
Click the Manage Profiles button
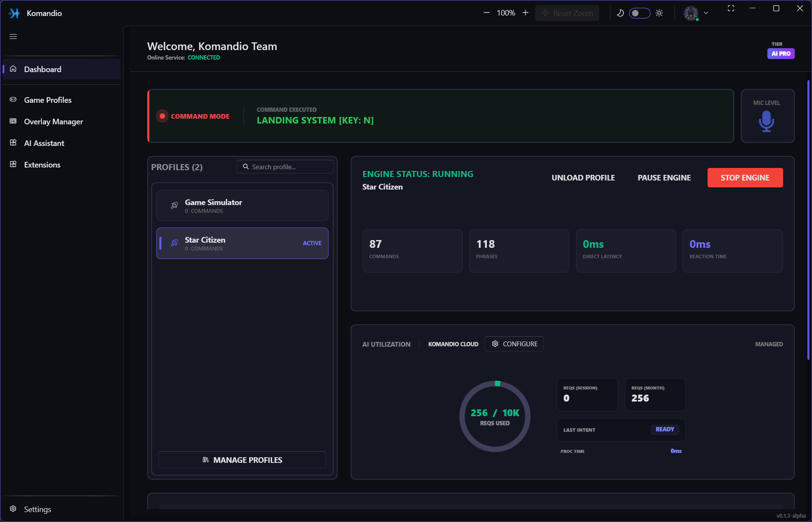pos(242,460)
